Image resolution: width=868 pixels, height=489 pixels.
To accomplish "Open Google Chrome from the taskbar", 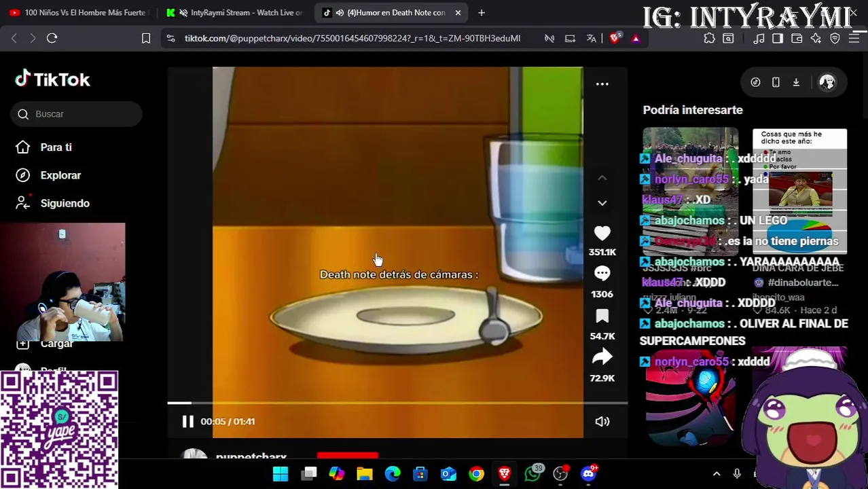I will click(476, 473).
